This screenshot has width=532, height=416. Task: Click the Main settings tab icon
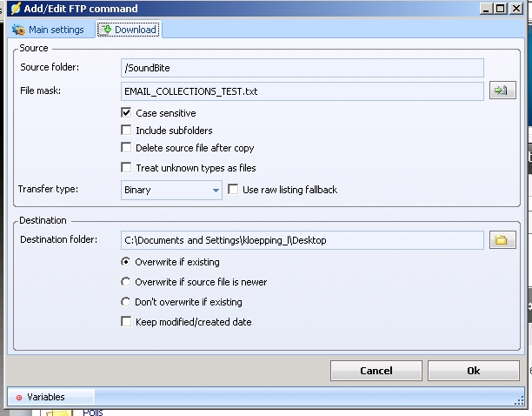tap(19, 30)
